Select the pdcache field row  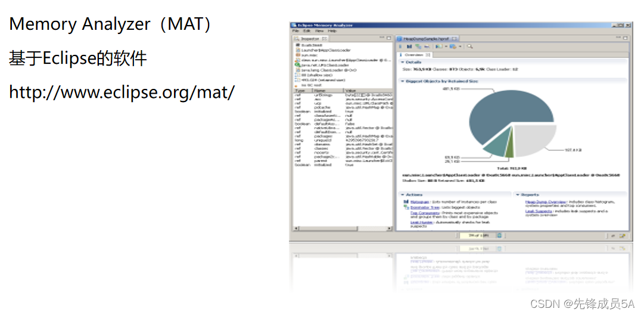(343, 107)
